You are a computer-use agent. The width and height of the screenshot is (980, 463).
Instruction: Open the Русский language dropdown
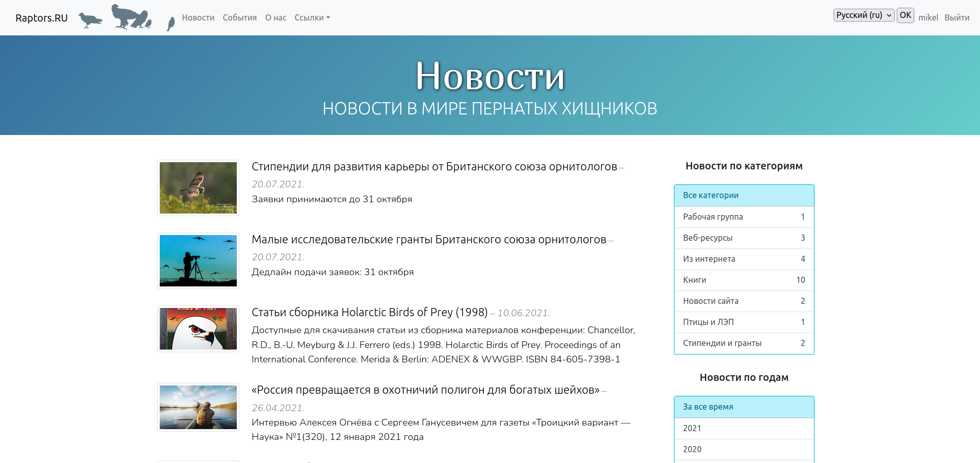point(863,15)
